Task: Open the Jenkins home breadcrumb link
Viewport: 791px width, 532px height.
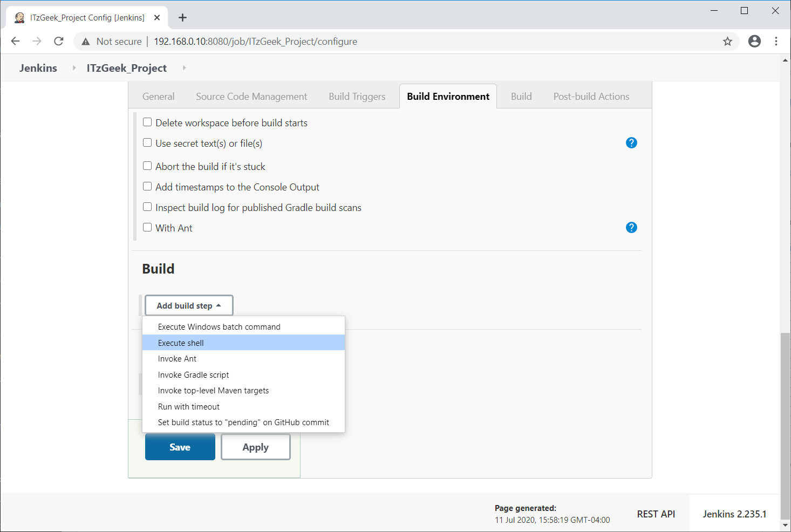Action: [38, 68]
